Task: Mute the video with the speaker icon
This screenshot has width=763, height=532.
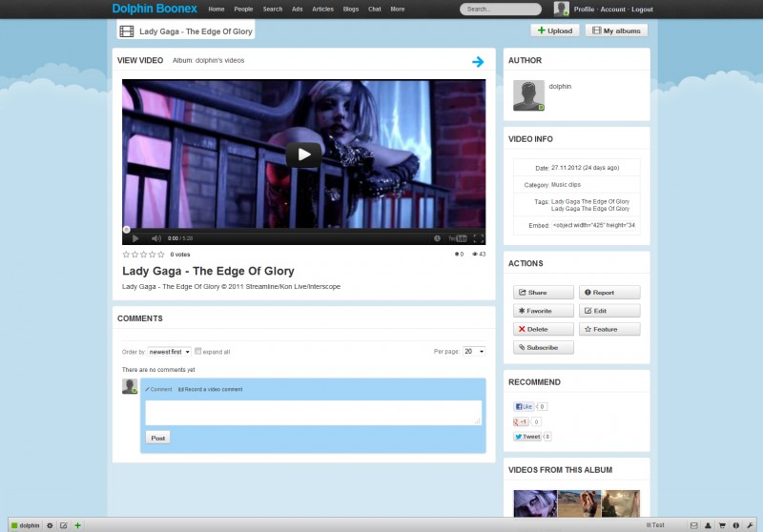Action: 156,238
